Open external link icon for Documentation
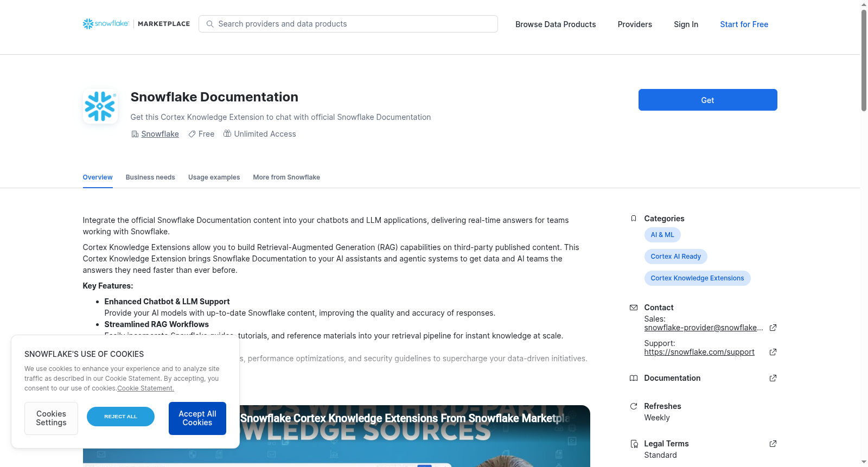This screenshot has height=467, width=868. pos(773,378)
